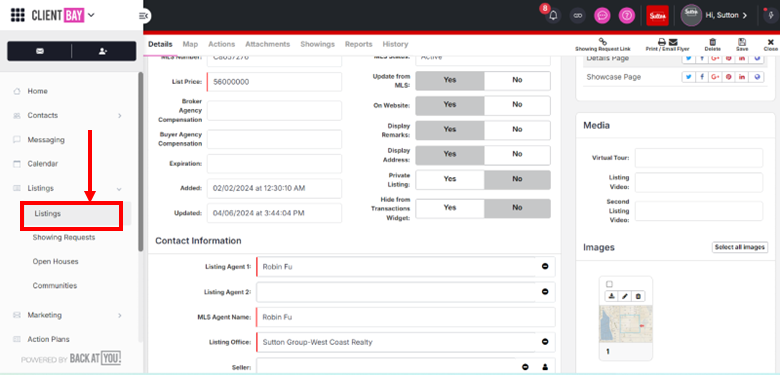The image size is (780, 375).
Task: Open the Attachments tab
Action: point(267,44)
